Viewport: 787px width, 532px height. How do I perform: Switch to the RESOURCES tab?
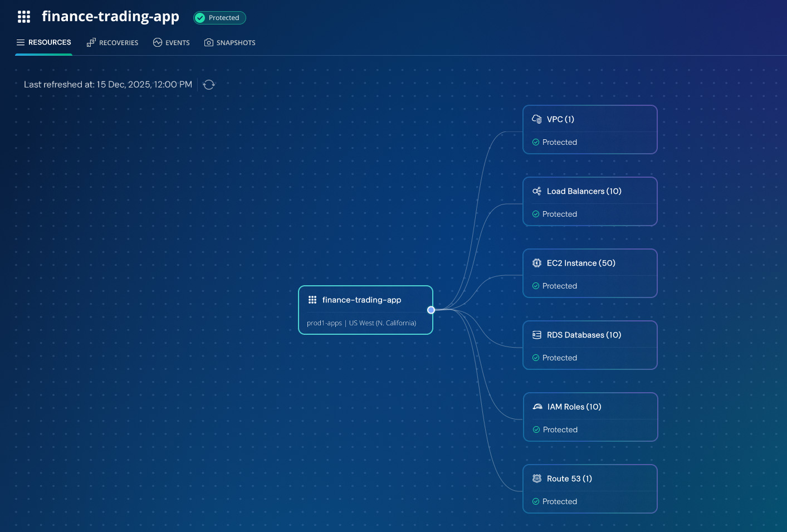coord(43,42)
